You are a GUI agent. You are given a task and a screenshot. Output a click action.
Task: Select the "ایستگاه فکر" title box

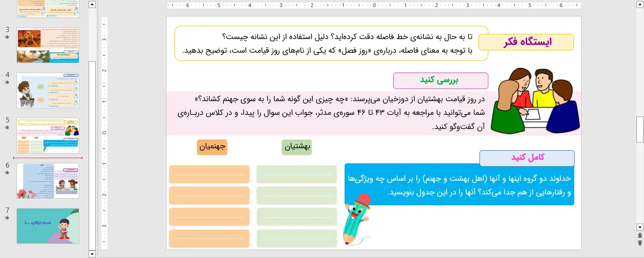click(x=526, y=42)
